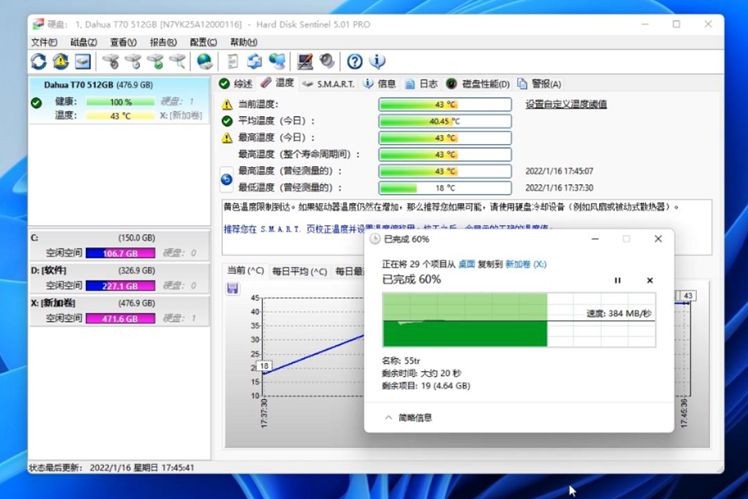Click the D: [软件] 227.1 GB free space bar

[x=120, y=286]
